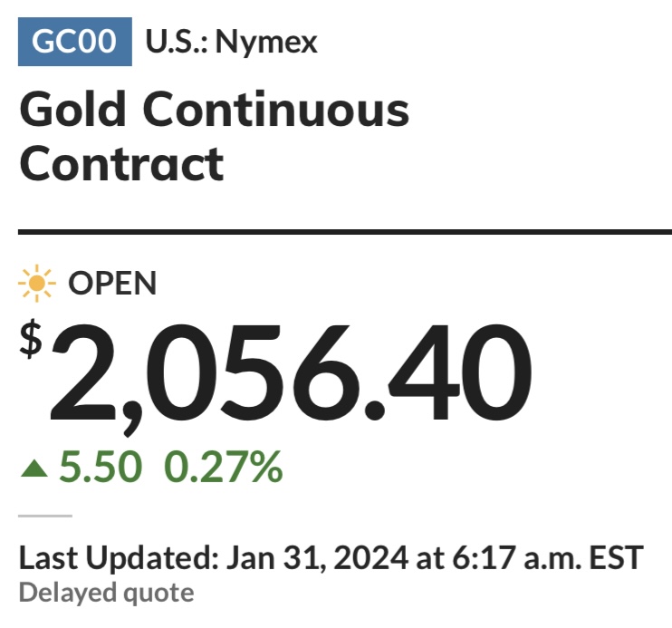Click the word Gold in heading

(x=72, y=109)
